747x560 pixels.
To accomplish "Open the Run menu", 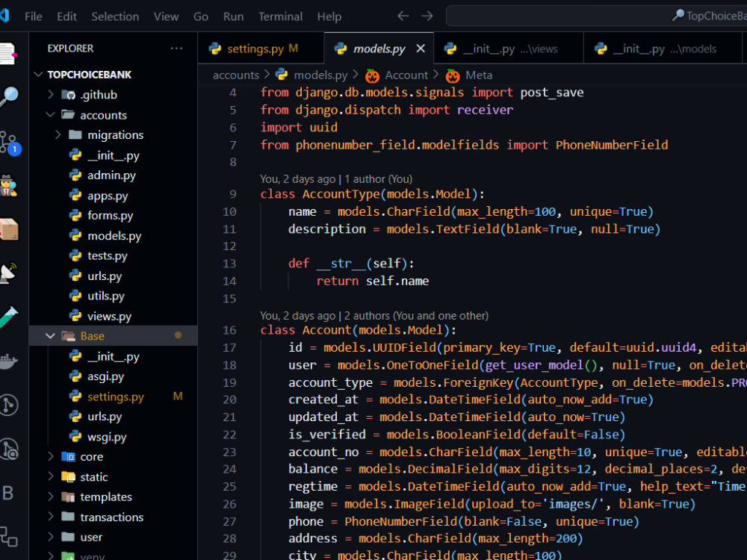I will tap(233, 16).
